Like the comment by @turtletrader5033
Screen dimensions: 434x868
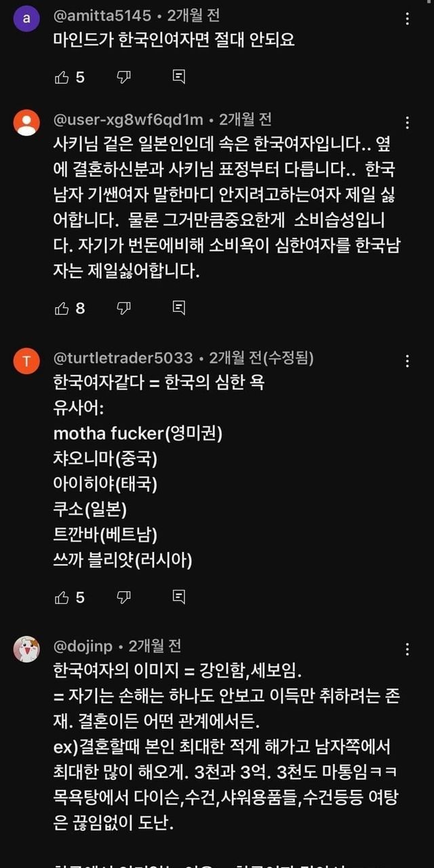coord(62,597)
